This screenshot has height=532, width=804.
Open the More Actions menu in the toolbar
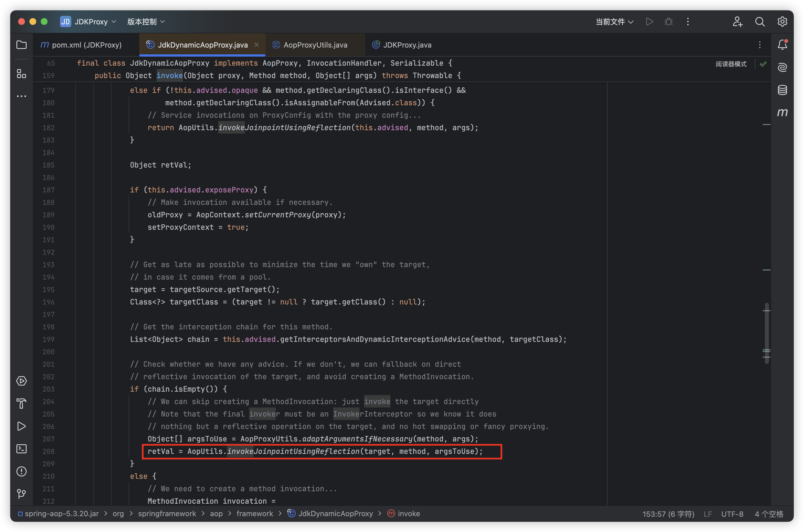tap(688, 22)
